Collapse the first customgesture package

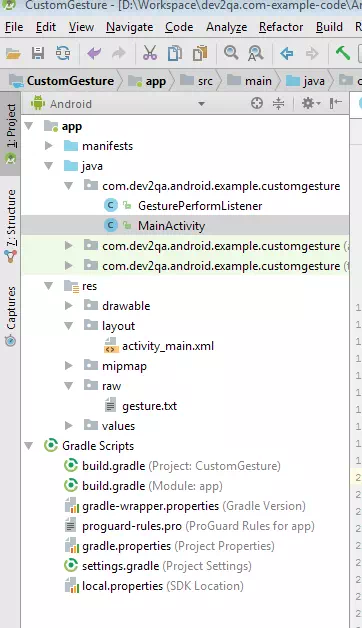point(69,186)
